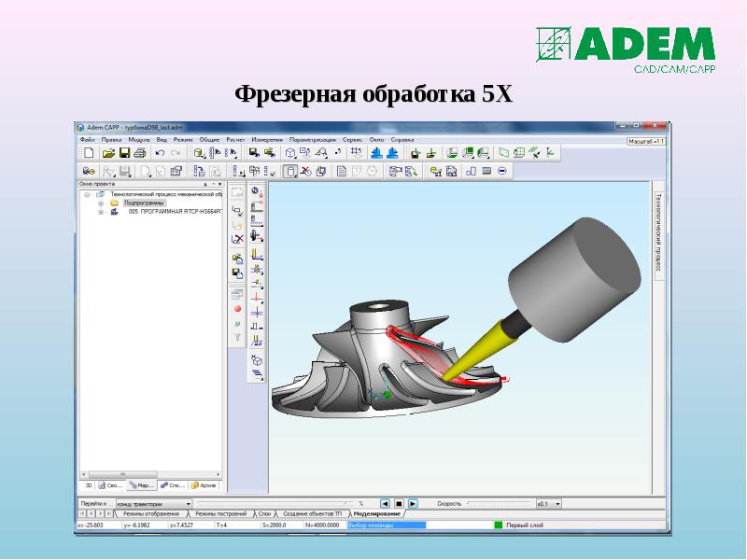Click the simulation progress percent slider

click(x=276, y=503)
